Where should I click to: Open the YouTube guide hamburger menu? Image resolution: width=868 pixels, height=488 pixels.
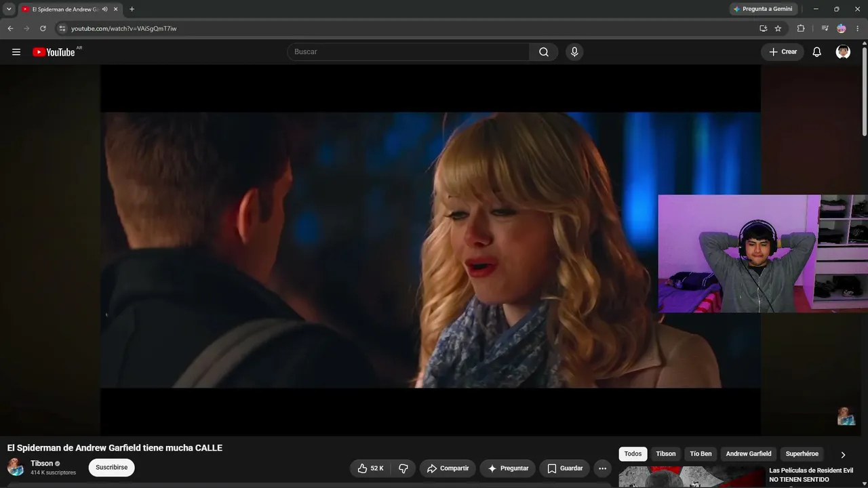pyautogui.click(x=16, y=52)
